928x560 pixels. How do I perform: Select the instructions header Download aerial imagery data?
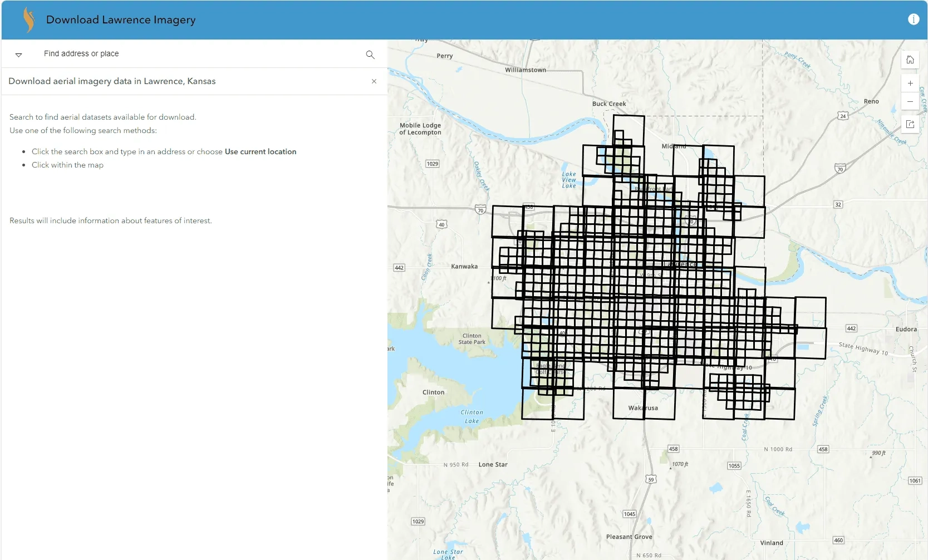point(112,81)
